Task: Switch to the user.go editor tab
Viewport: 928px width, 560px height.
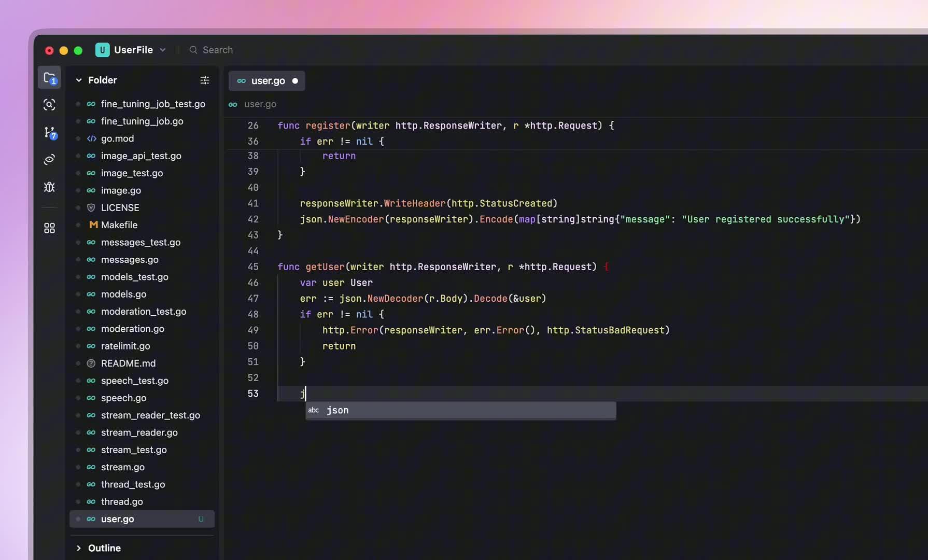Action: [x=268, y=81]
